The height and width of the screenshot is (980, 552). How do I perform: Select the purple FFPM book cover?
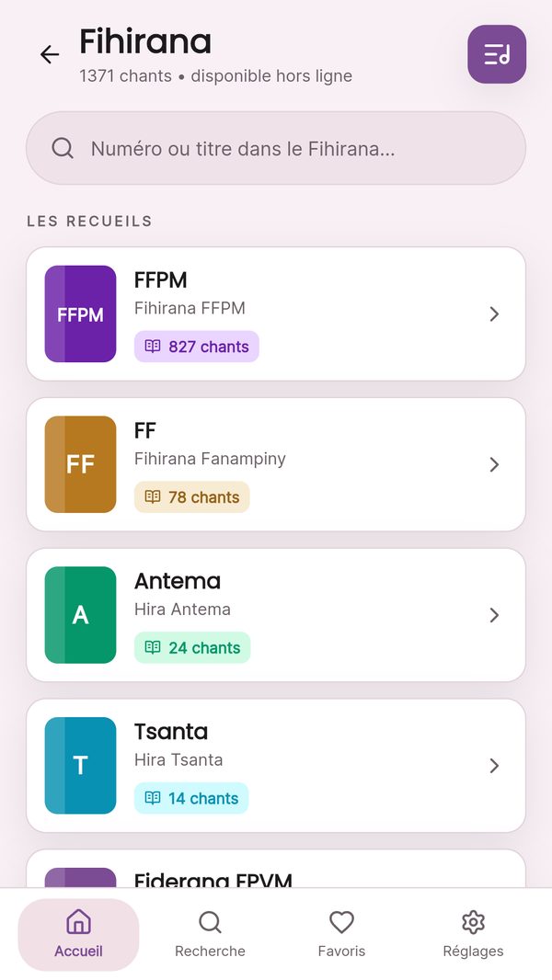(x=81, y=313)
